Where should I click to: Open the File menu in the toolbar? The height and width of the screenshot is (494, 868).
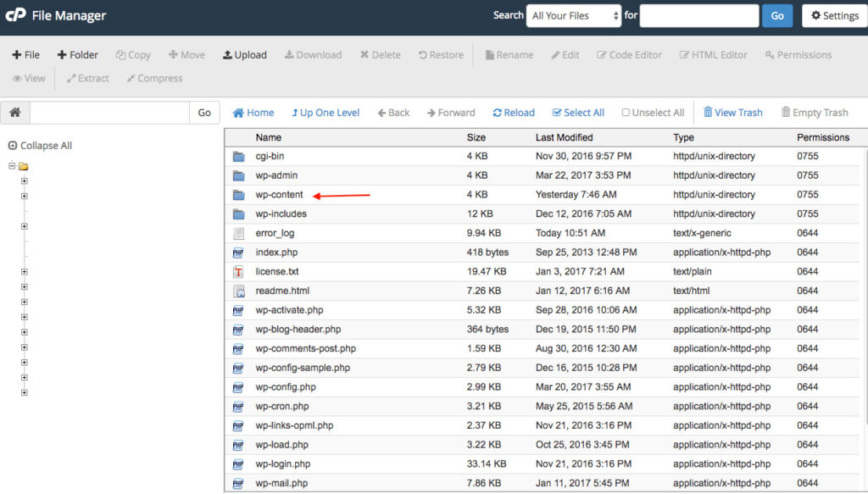point(25,54)
